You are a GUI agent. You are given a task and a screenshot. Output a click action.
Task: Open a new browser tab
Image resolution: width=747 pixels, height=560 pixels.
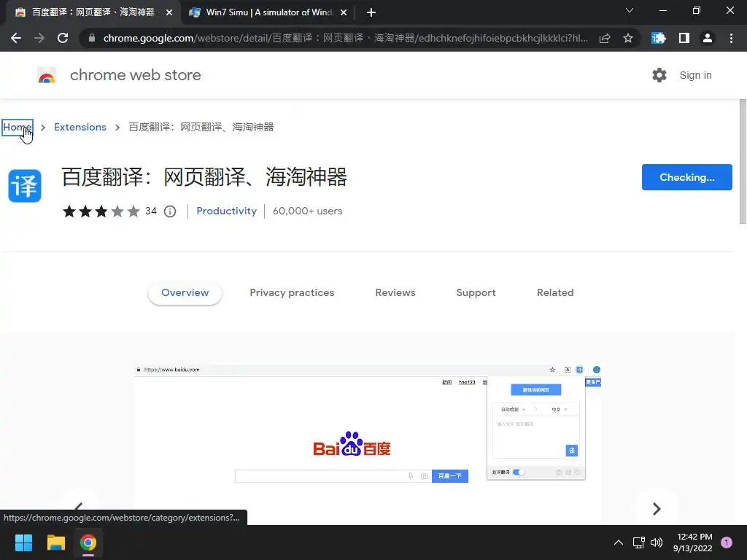tap(371, 13)
